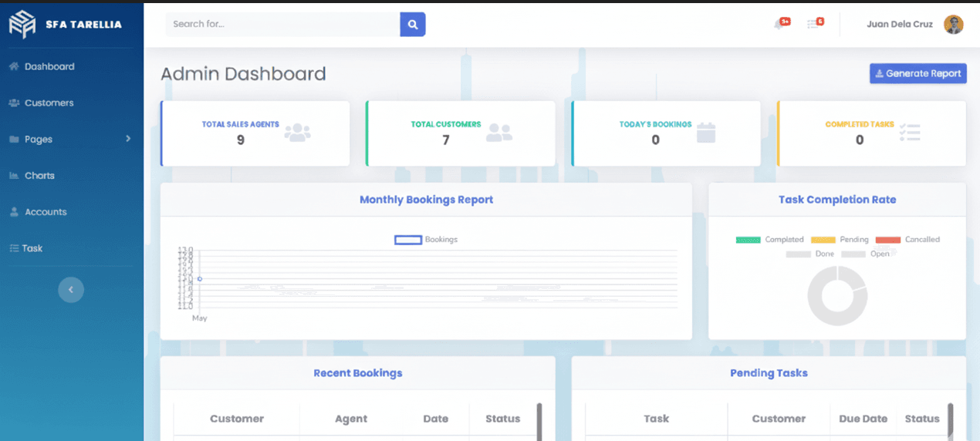Open the bell notifications icon
Image resolution: width=980 pixels, height=441 pixels.
click(x=779, y=25)
